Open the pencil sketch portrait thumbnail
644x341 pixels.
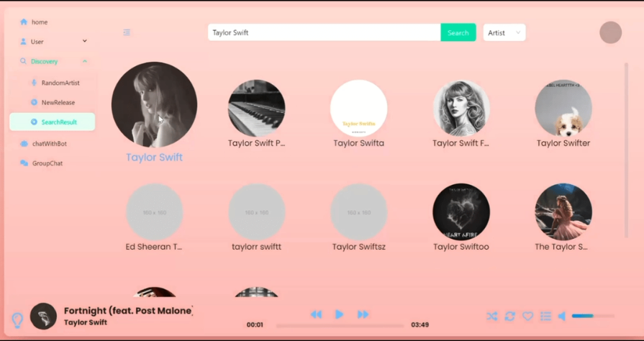[x=461, y=108]
